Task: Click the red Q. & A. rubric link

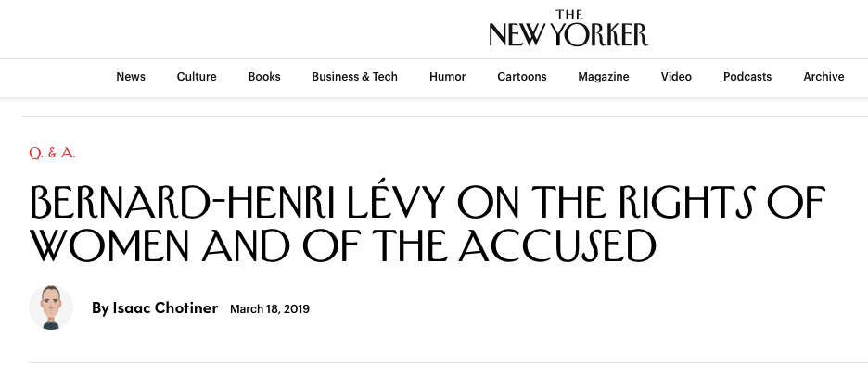Action: point(52,154)
